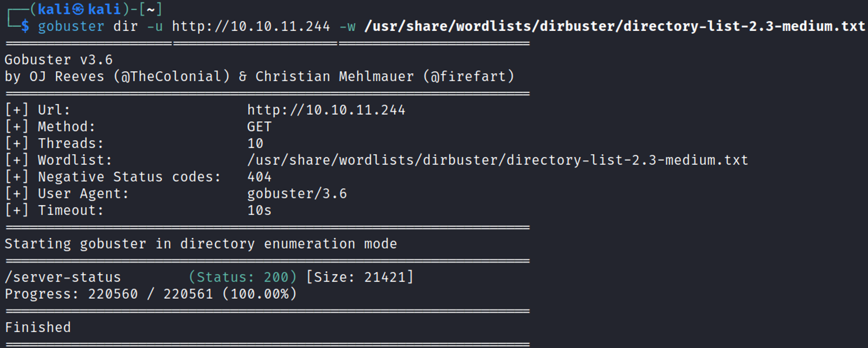868x348 pixels.
Task: Click the GET method value
Action: pyautogui.click(x=259, y=127)
